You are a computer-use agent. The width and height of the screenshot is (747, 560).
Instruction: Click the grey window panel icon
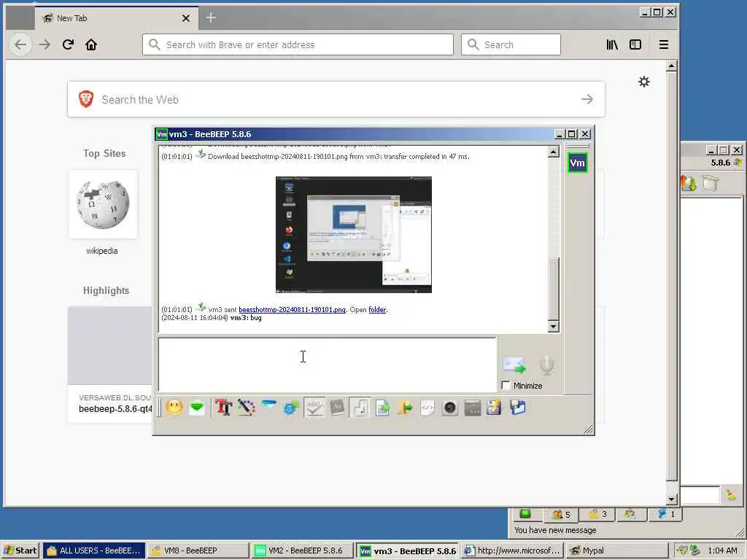pos(472,408)
